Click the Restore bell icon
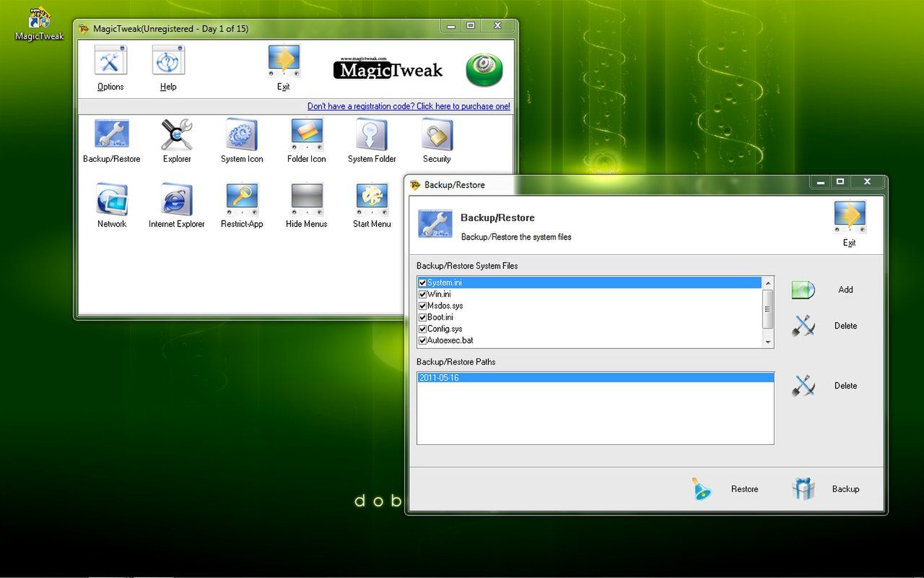 701,489
